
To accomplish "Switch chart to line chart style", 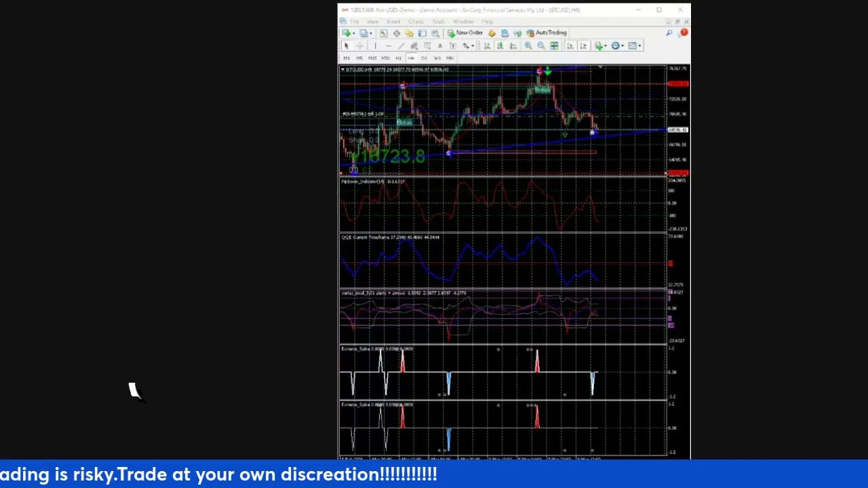I will click(513, 46).
